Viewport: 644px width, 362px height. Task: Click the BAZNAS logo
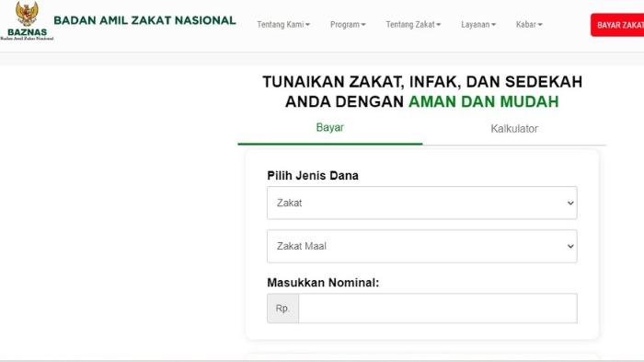[27, 20]
